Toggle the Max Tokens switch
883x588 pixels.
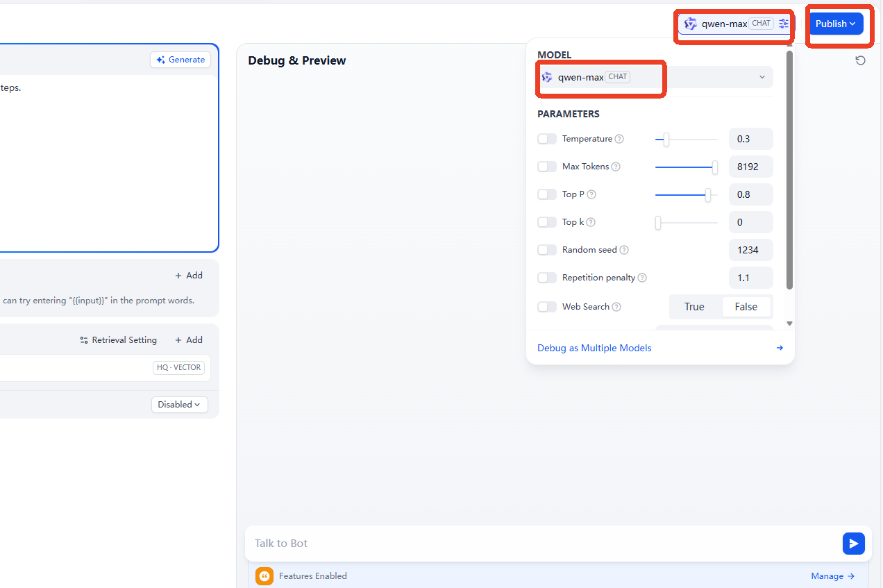coord(547,167)
